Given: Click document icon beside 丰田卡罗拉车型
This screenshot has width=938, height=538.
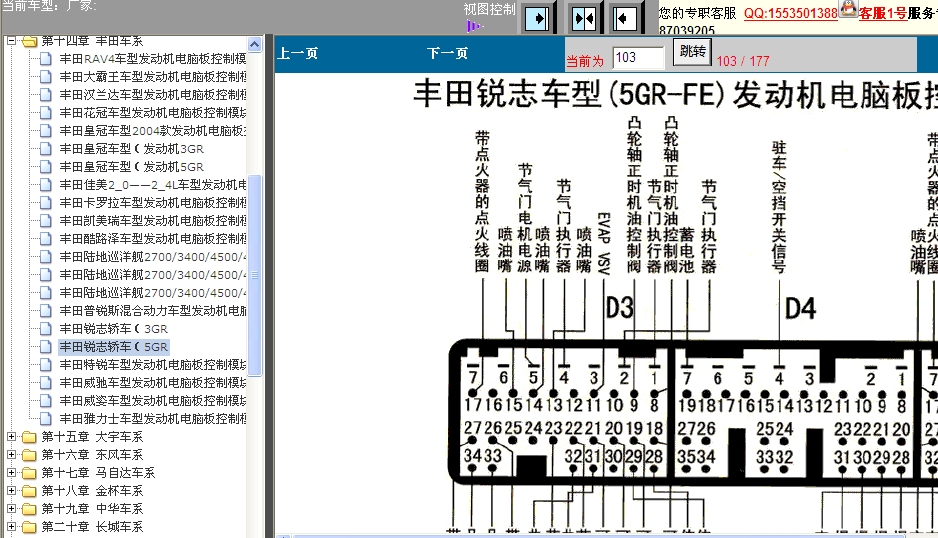Looking at the screenshot, I should 45,202.
